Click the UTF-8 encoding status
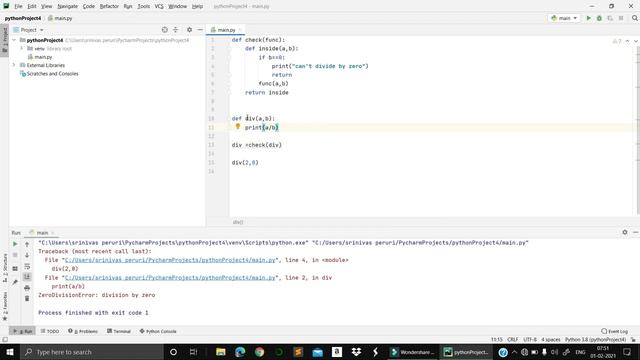Image resolution: width=640 pixels, height=360 pixels. 530,340
